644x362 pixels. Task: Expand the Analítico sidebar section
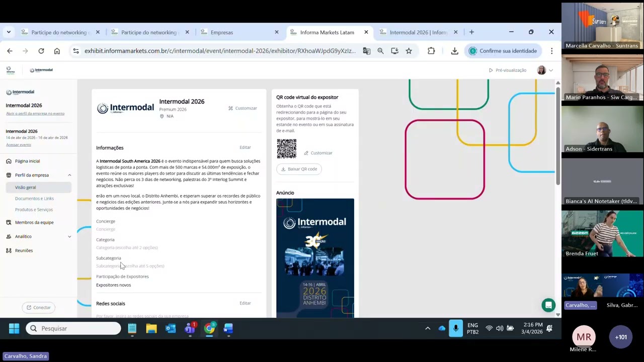coord(69,236)
